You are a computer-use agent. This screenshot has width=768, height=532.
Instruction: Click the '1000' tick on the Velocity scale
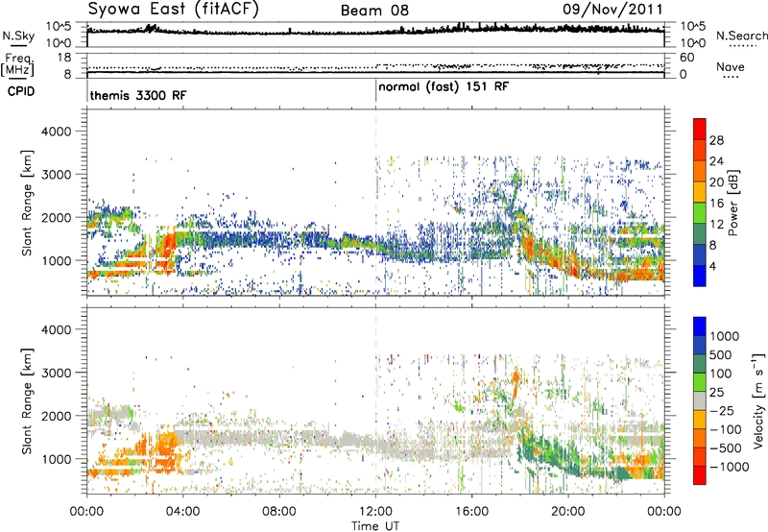(x=725, y=336)
